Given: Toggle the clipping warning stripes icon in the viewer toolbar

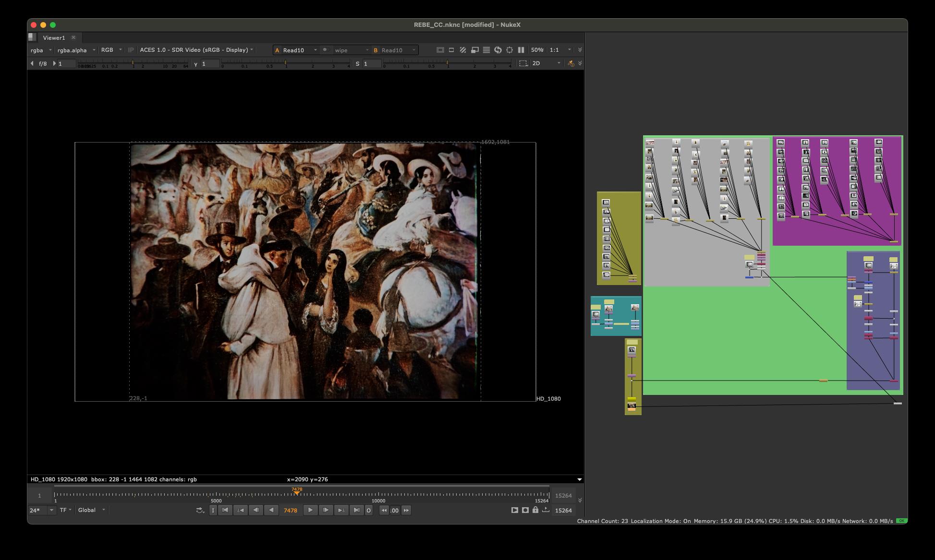Looking at the screenshot, I should [x=463, y=50].
